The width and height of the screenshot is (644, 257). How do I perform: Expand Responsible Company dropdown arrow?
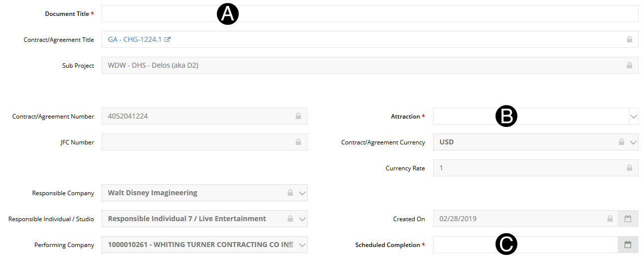[x=302, y=193]
